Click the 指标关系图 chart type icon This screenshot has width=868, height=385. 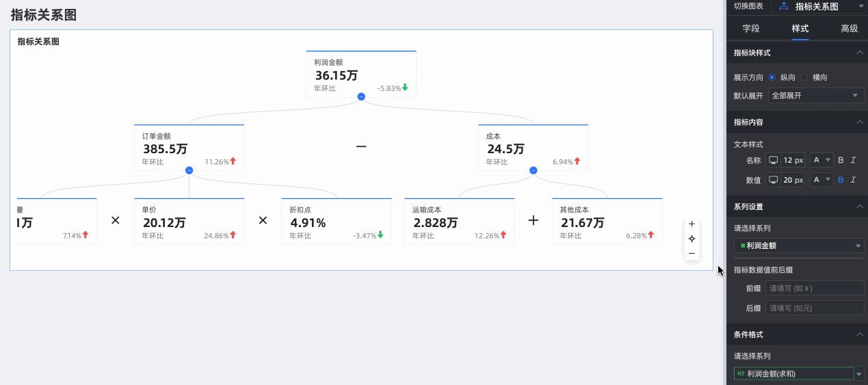(x=783, y=6)
